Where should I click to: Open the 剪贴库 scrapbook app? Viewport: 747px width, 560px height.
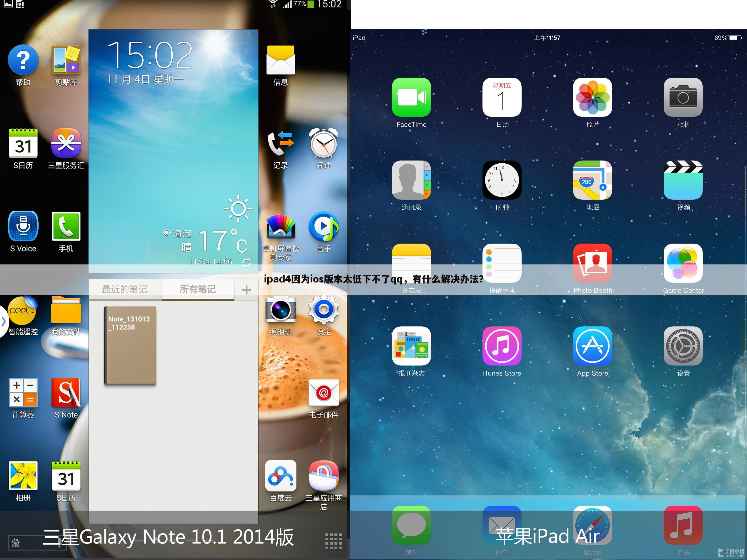tap(66, 60)
